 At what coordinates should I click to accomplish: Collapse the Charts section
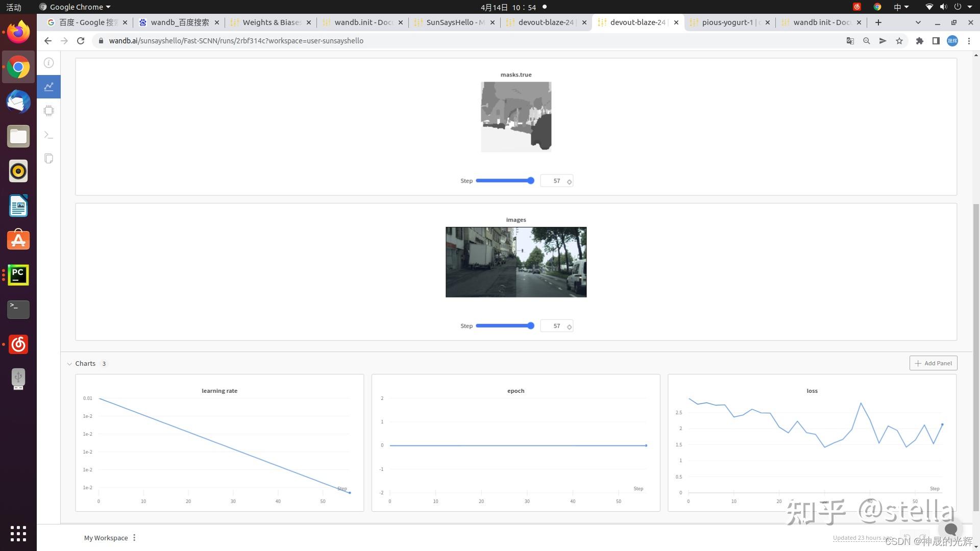tap(69, 364)
